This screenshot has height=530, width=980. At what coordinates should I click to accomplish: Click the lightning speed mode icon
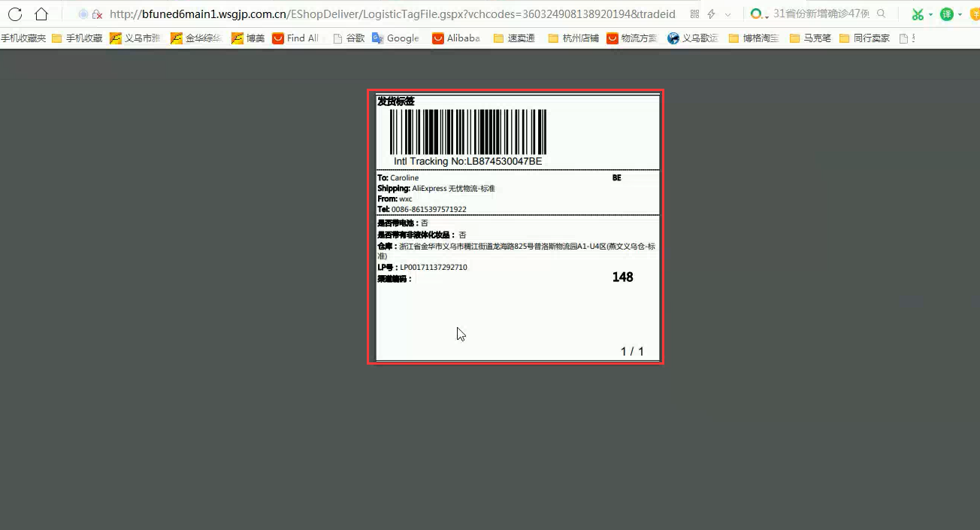[x=711, y=14]
